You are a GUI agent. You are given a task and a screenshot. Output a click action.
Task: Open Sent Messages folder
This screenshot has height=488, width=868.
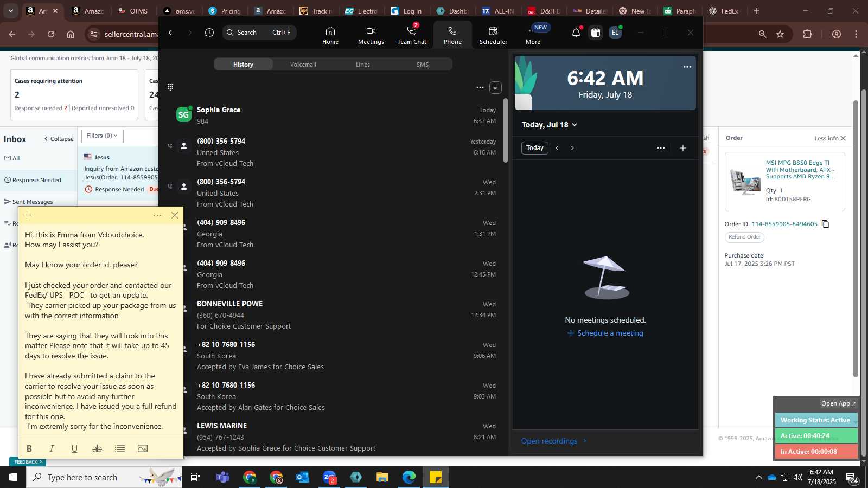tap(33, 202)
